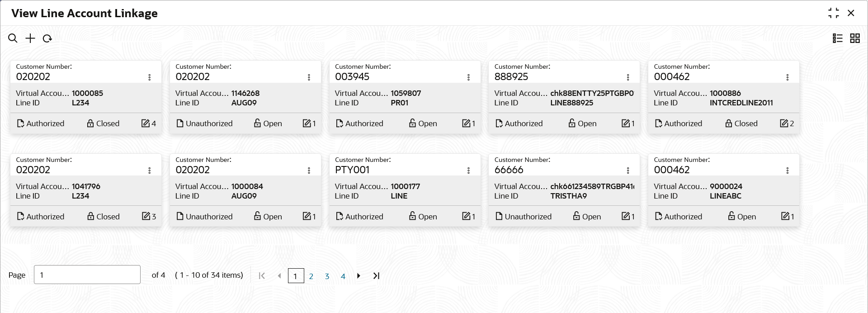Open options menu for customer 003945
The width and height of the screenshot is (868, 313).
pos(468,77)
